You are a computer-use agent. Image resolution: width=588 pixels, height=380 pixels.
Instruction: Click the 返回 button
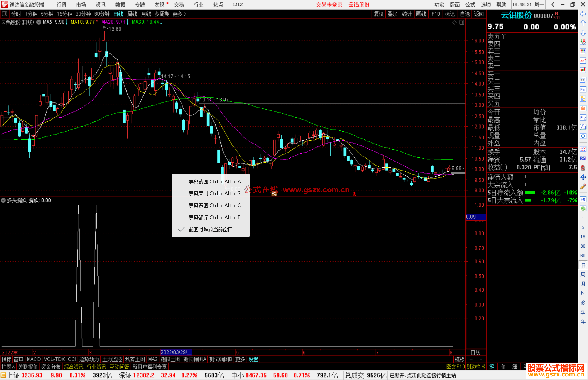(479, 14)
